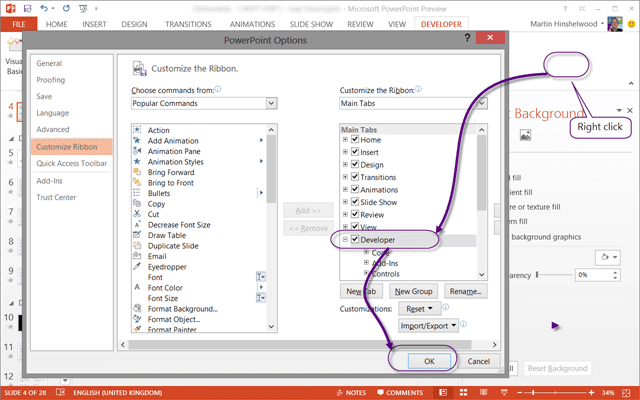Click the Copy command icon
The width and height of the screenshot is (640, 400).
click(137, 203)
